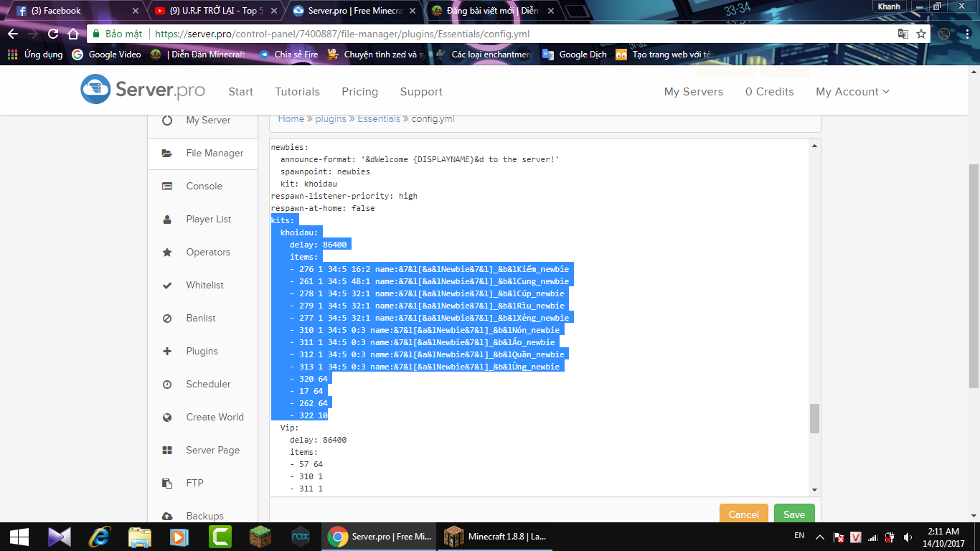This screenshot has width=980, height=551.
Task: Click the Windows Start button
Action: [x=19, y=537]
